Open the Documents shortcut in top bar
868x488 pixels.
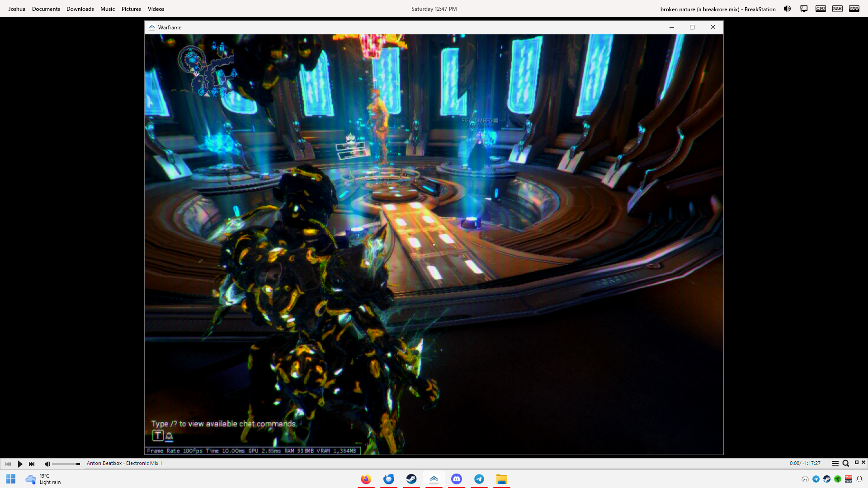[x=46, y=9]
